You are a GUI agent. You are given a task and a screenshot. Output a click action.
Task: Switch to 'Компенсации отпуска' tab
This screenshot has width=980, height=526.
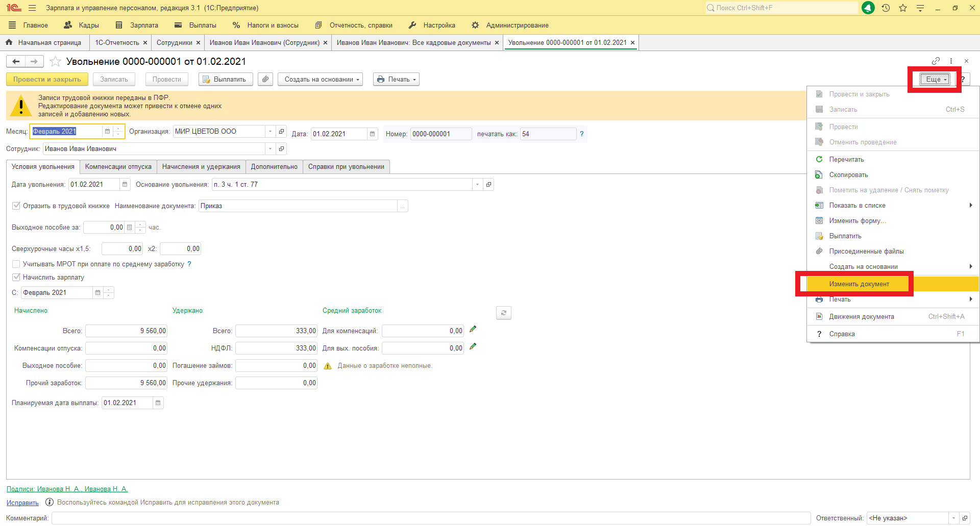pos(118,167)
